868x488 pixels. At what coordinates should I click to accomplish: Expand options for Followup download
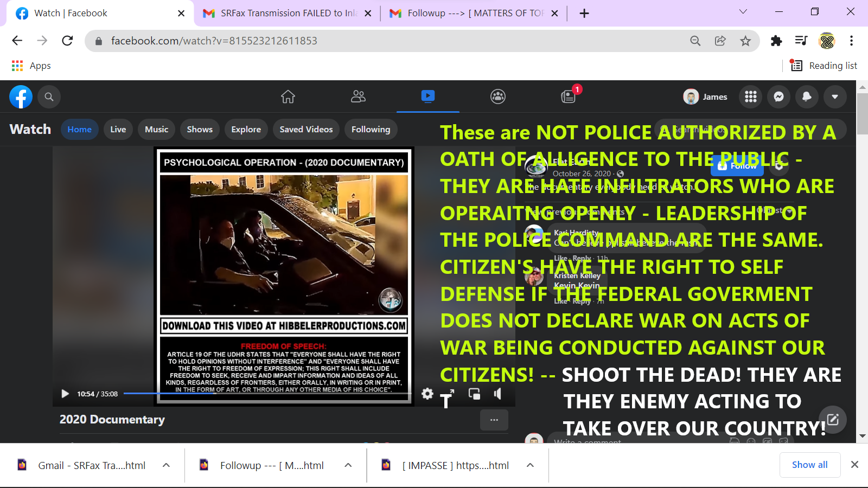click(348, 465)
